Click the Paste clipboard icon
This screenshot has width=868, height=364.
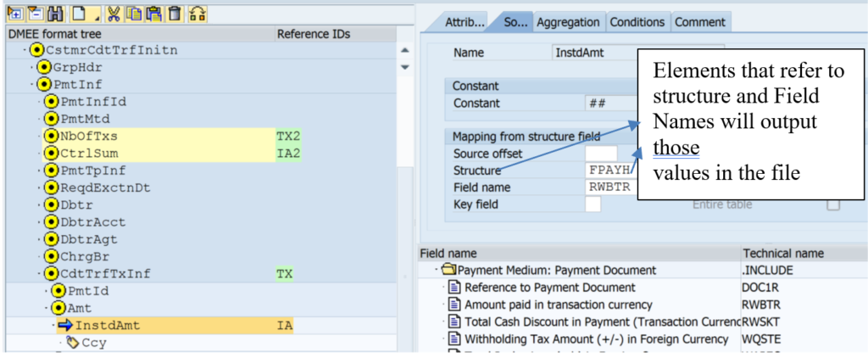(153, 13)
